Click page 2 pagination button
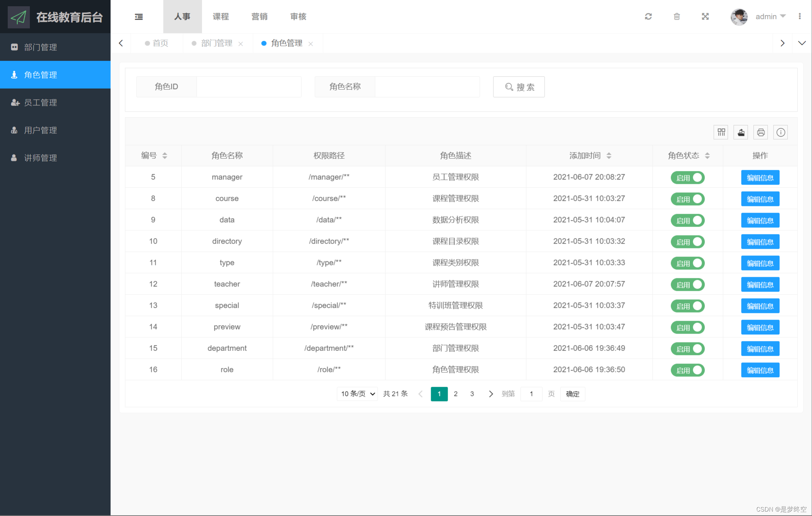This screenshot has height=516, width=812. (455, 393)
